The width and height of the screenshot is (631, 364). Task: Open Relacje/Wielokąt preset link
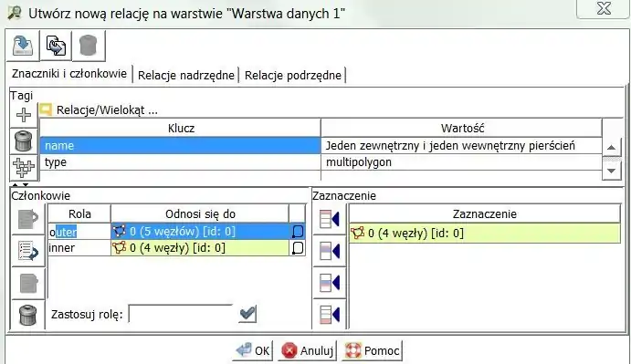[x=107, y=109]
